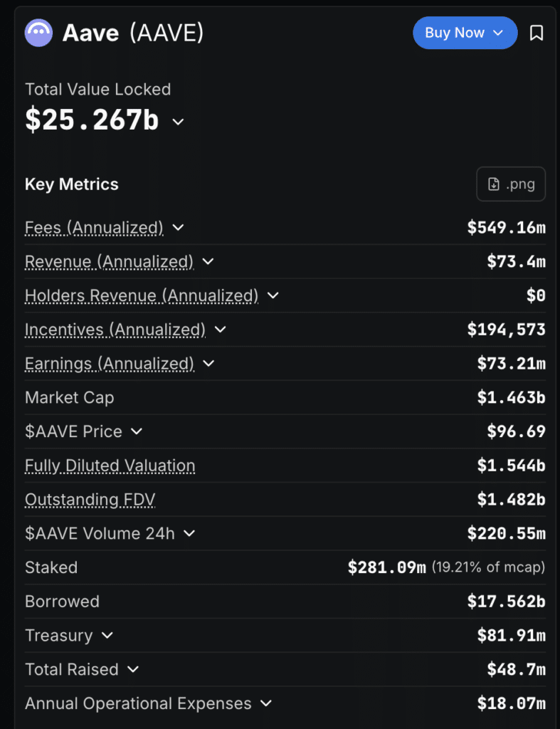This screenshot has width=560, height=729.
Task: Expand the Total Value Locked dropdown
Action: pyautogui.click(x=177, y=122)
